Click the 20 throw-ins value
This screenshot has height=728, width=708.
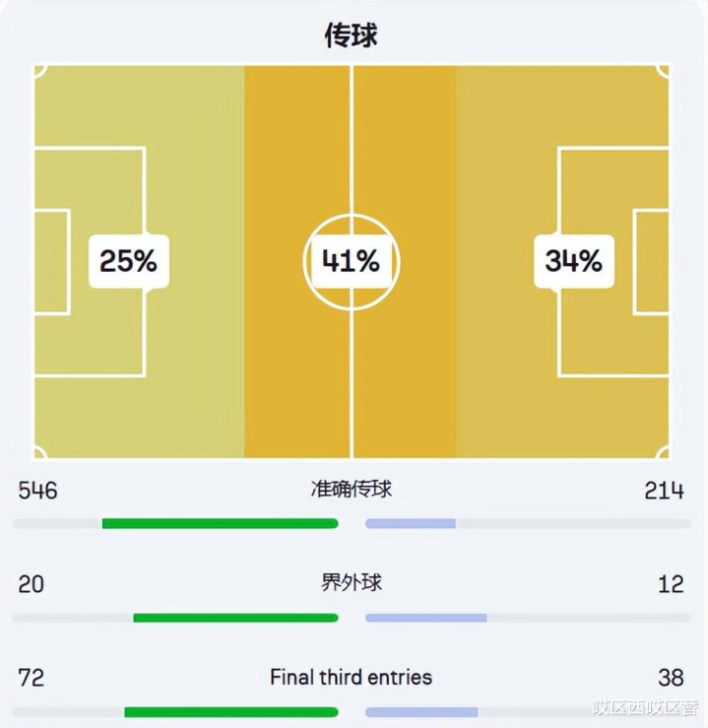click(x=32, y=584)
